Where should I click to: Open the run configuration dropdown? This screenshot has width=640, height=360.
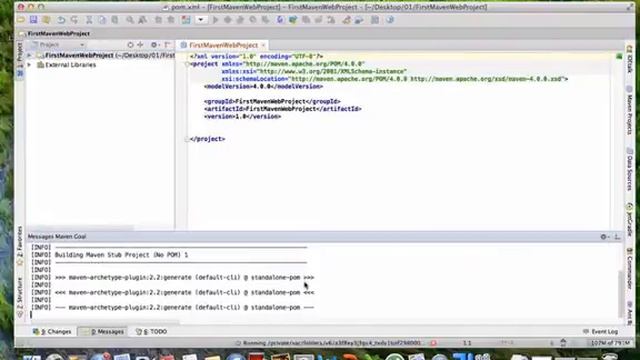tap(201, 20)
